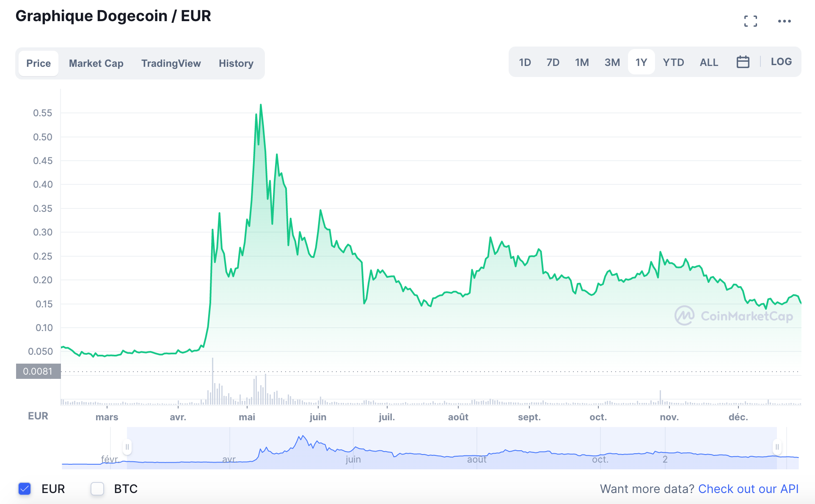Open the Check out our API link
The height and width of the screenshot is (504, 815).
[x=748, y=489]
